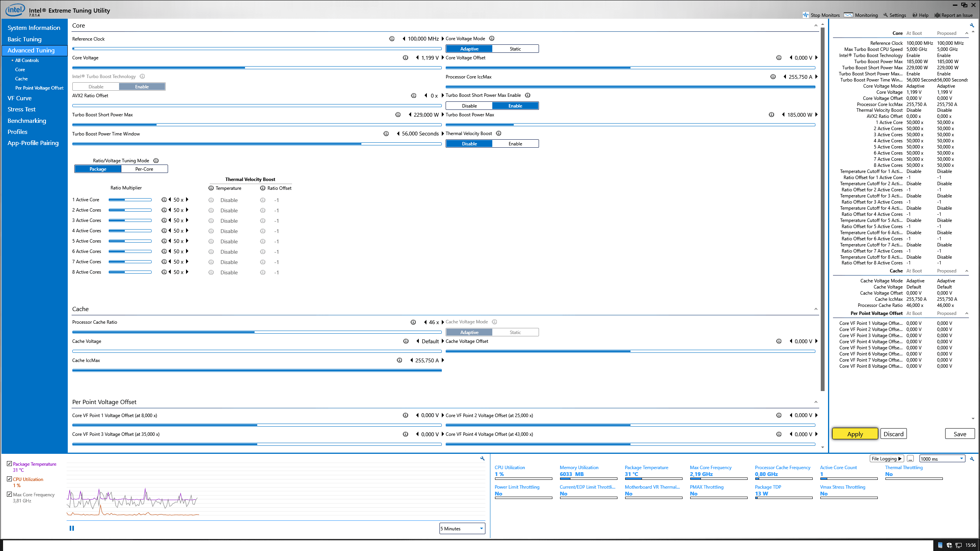The image size is (980, 551).
Task: Click the Thermal Velocity Boost info icon
Action: click(x=498, y=133)
